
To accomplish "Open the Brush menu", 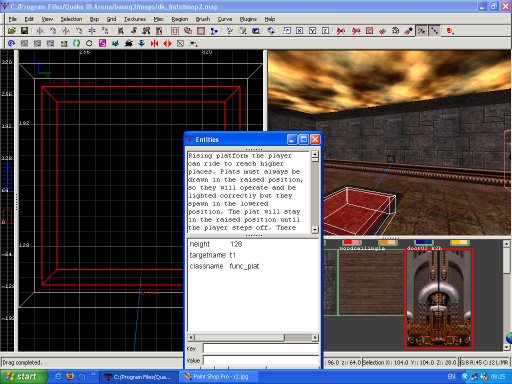I will coord(203,19).
